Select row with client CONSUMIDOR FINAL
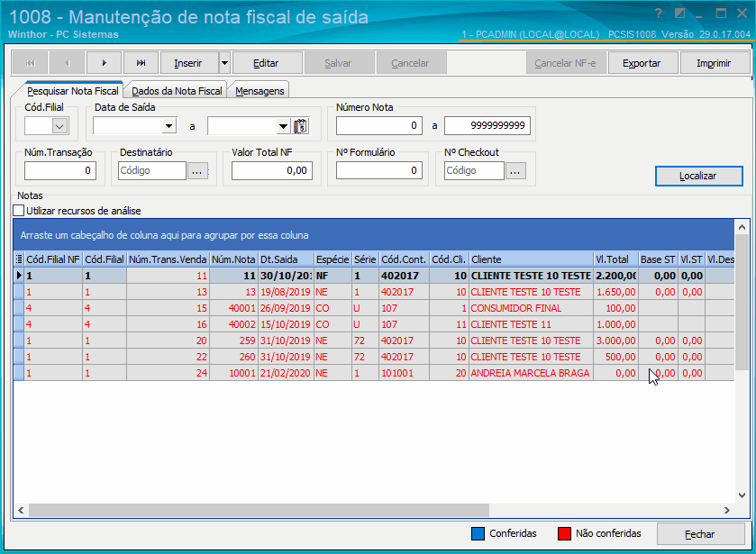 (374, 308)
